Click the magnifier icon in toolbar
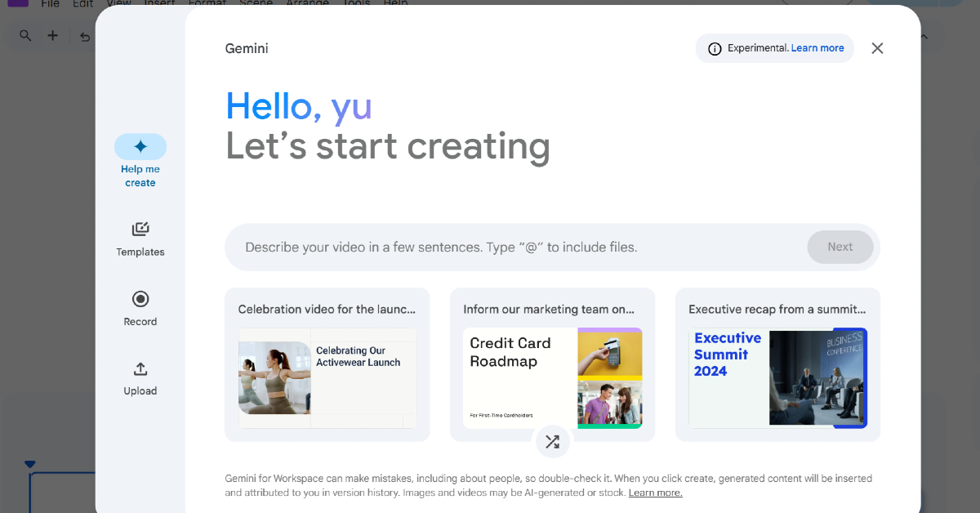980x513 pixels. (x=25, y=36)
